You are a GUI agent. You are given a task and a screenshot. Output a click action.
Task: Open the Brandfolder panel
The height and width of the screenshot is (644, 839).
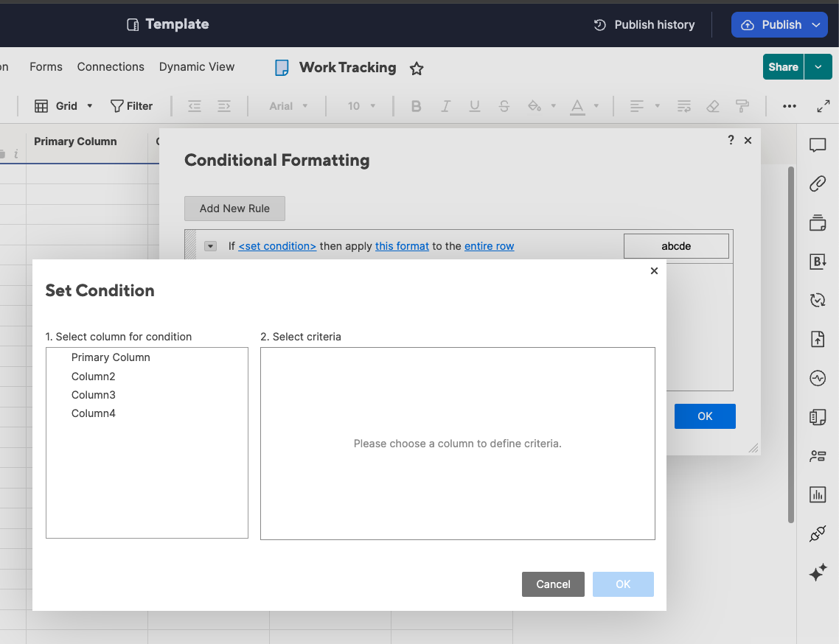[x=818, y=261]
